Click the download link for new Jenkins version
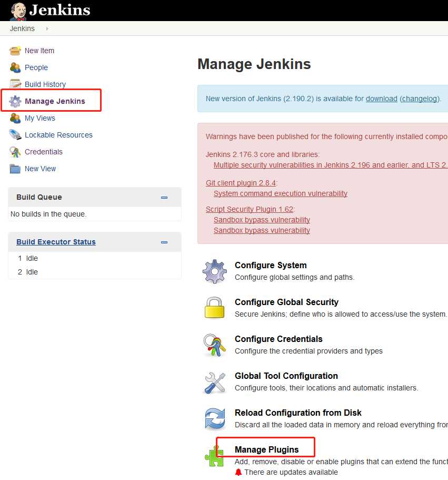This screenshot has height=480, width=448. click(382, 99)
